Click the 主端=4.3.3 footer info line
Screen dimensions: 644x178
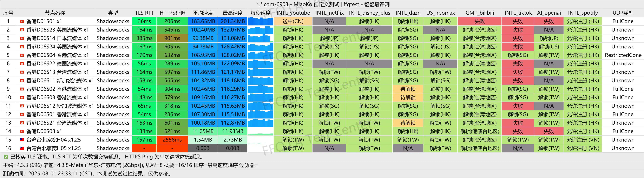(x=130, y=165)
